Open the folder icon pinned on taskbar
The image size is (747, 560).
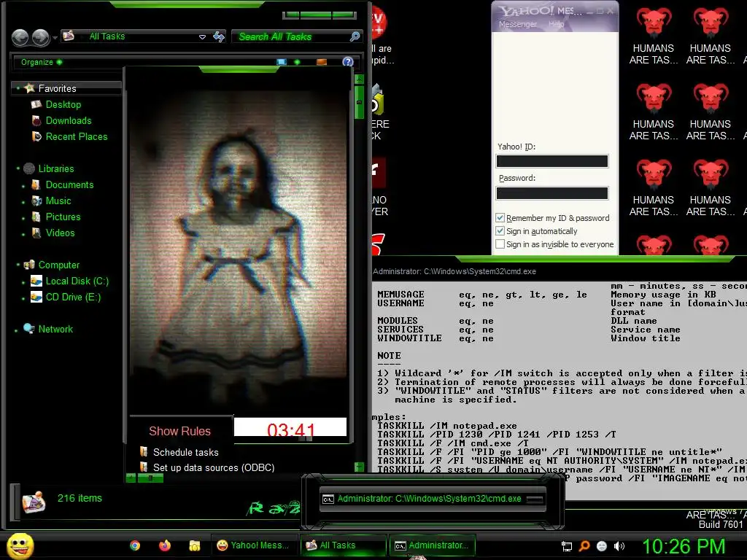tap(194, 545)
